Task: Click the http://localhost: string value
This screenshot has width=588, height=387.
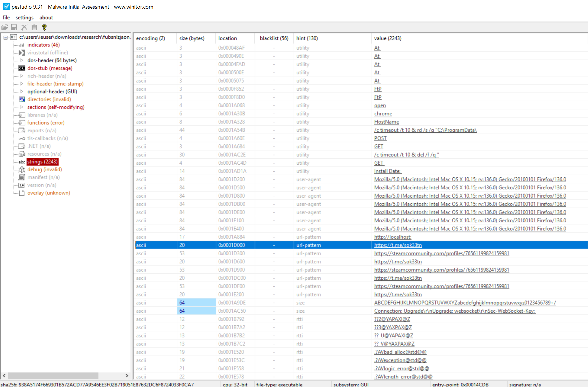Action: (393, 237)
